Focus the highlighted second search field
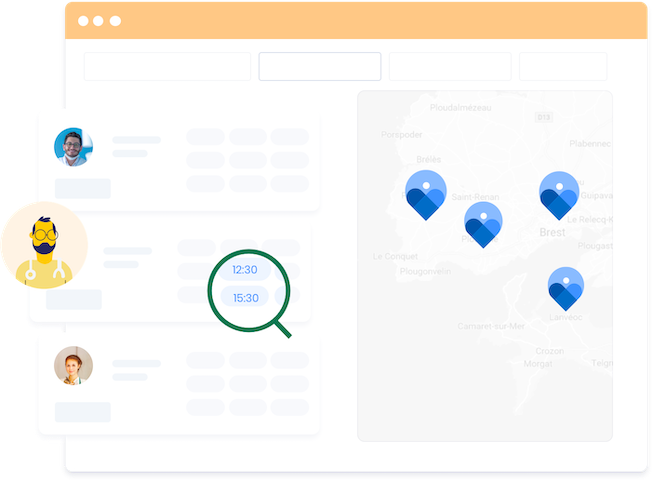The width and height of the screenshot is (653, 481). (320, 67)
